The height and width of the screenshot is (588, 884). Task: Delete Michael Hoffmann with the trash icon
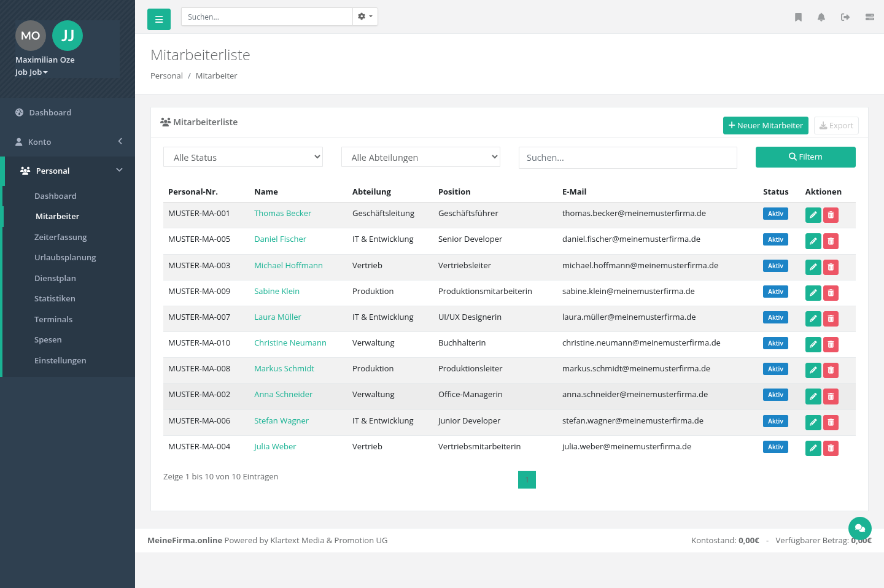(831, 267)
